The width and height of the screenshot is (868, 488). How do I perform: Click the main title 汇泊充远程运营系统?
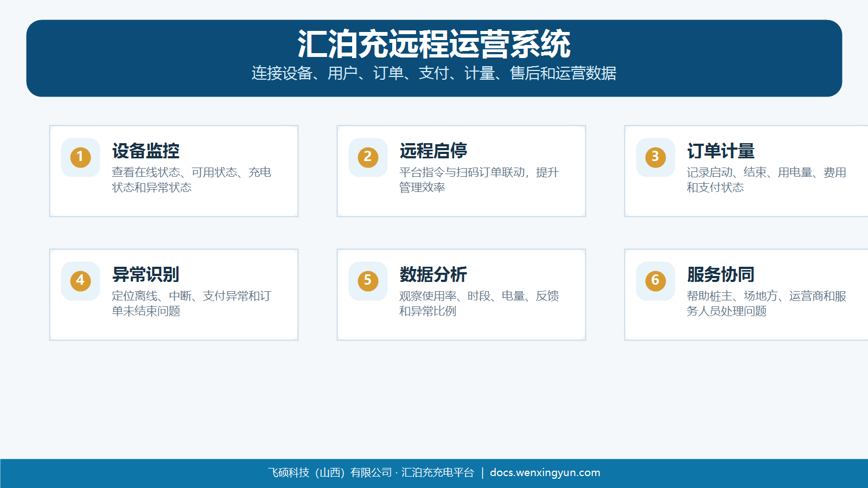pyautogui.click(x=434, y=44)
